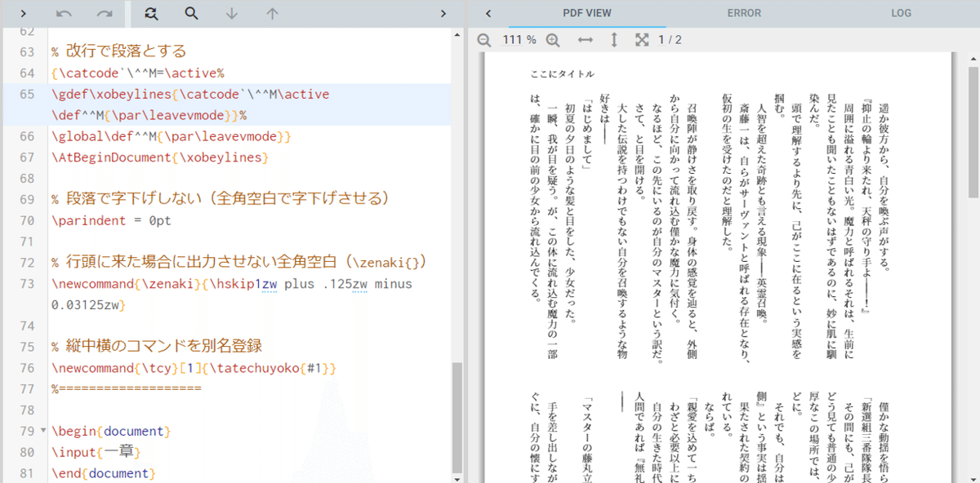Jump to next match down arrow
Screen dimensions: 980x483
pos(232,13)
